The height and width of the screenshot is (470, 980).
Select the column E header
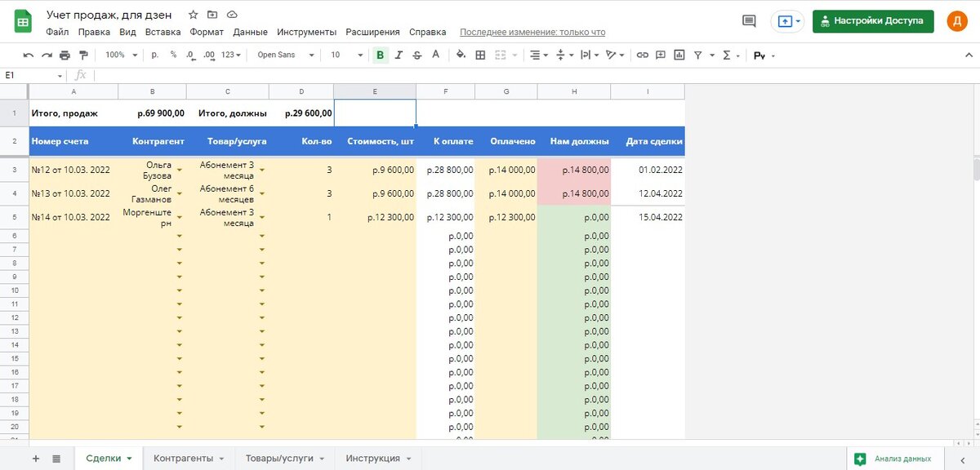point(375,91)
